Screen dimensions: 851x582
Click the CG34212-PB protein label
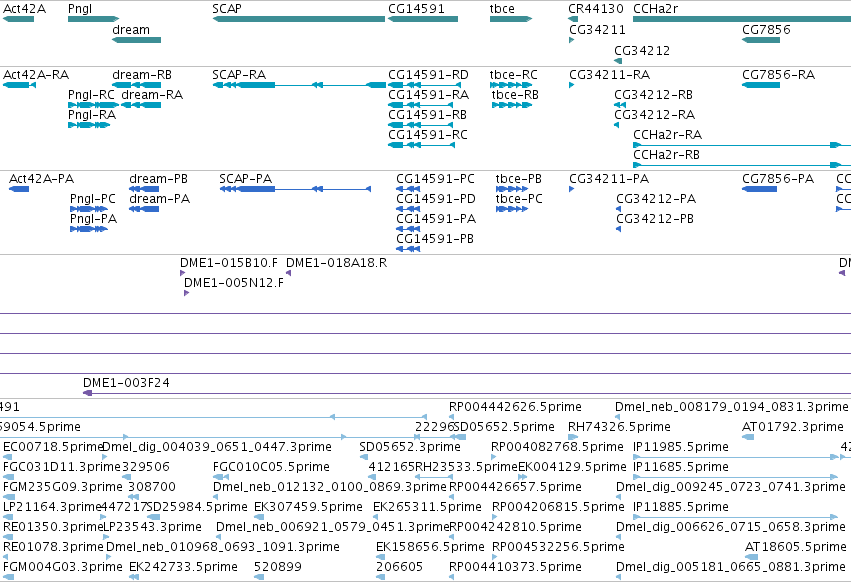tap(655, 219)
